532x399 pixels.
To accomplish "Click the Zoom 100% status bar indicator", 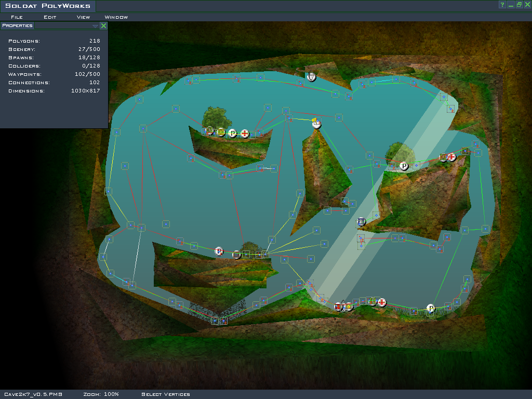I will pos(101,394).
